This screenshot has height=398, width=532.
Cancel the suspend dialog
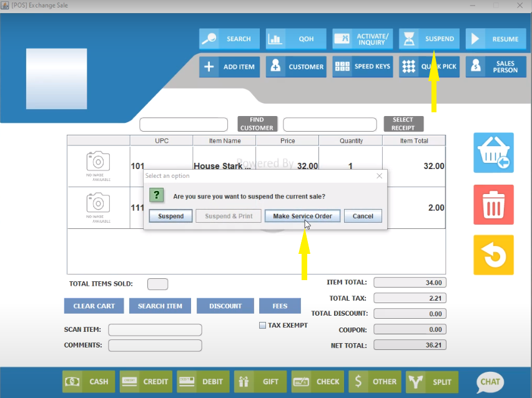click(x=363, y=216)
